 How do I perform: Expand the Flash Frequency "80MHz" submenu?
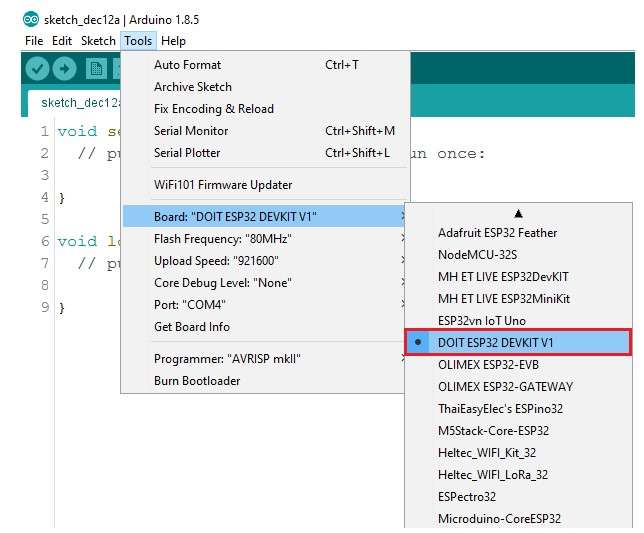(264, 239)
